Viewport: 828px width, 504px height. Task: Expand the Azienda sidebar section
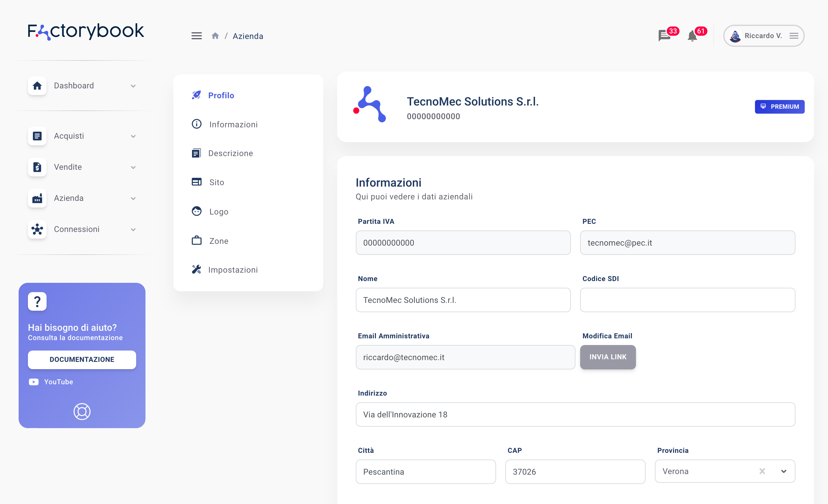click(x=133, y=199)
